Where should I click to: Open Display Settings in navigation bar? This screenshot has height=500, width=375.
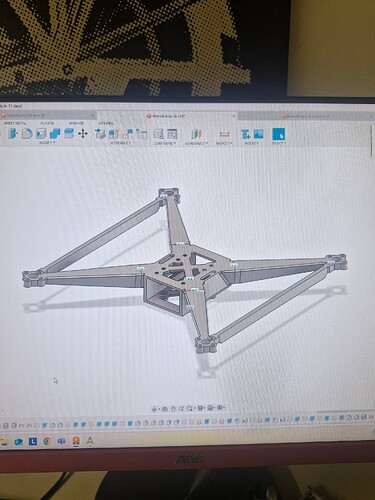click(x=200, y=408)
